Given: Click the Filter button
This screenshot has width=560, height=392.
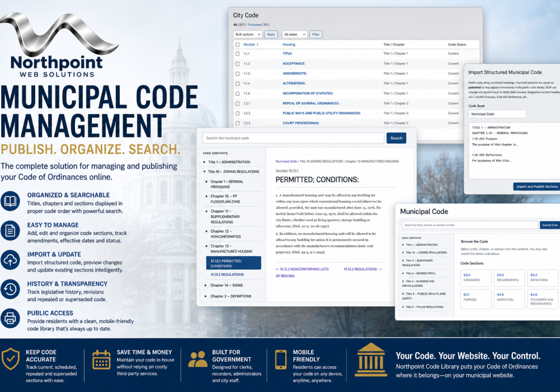Looking at the screenshot, I should tap(316, 34).
